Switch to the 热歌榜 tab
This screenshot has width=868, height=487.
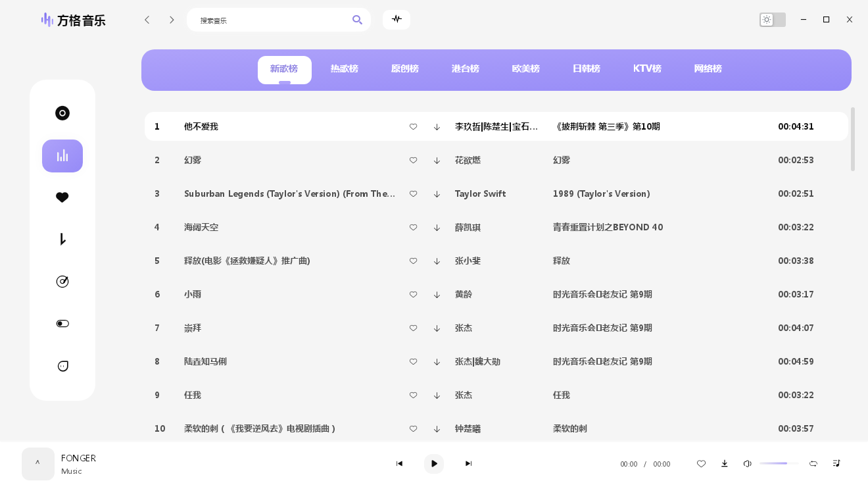click(345, 69)
